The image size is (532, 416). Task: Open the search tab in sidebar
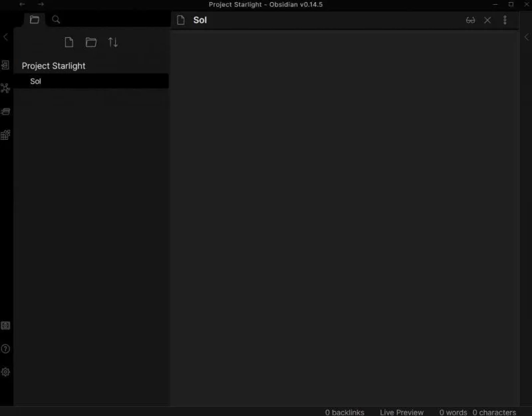point(56,20)
